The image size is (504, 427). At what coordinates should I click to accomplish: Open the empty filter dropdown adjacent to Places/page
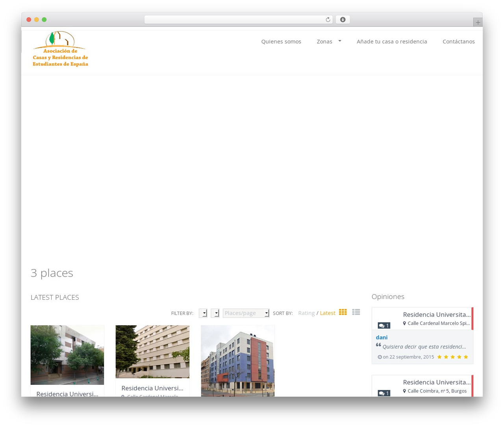(x=215, y=313)
